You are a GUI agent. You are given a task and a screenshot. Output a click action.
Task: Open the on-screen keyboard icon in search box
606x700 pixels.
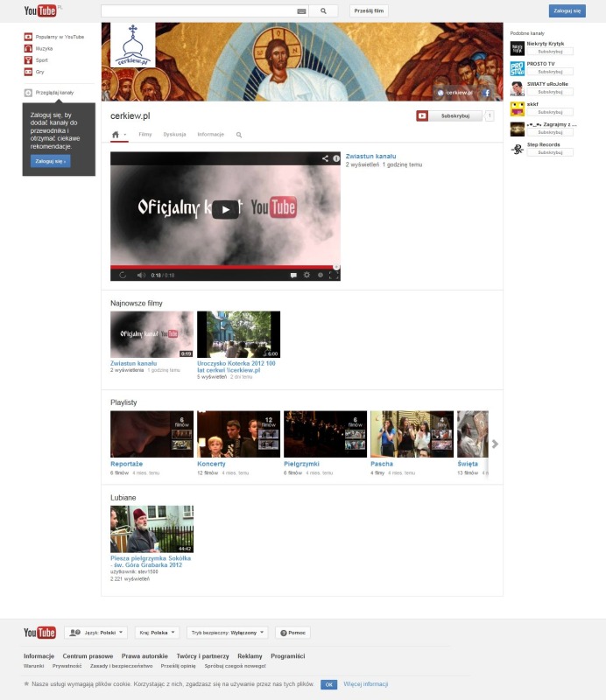[301, 11]
